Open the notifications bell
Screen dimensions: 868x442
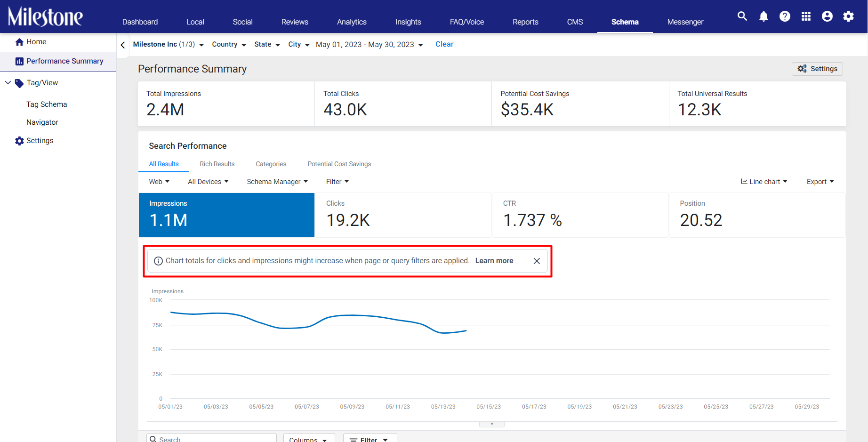click(764, 16)
